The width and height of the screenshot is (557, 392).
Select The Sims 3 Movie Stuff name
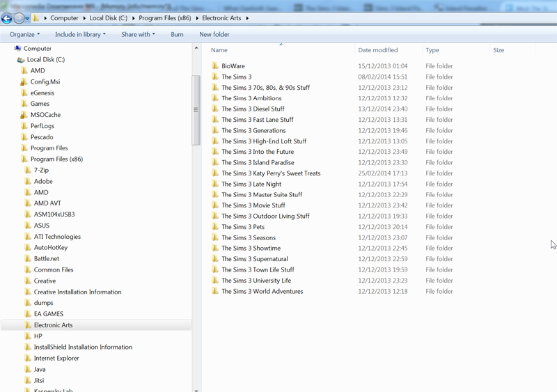point(253,205)
